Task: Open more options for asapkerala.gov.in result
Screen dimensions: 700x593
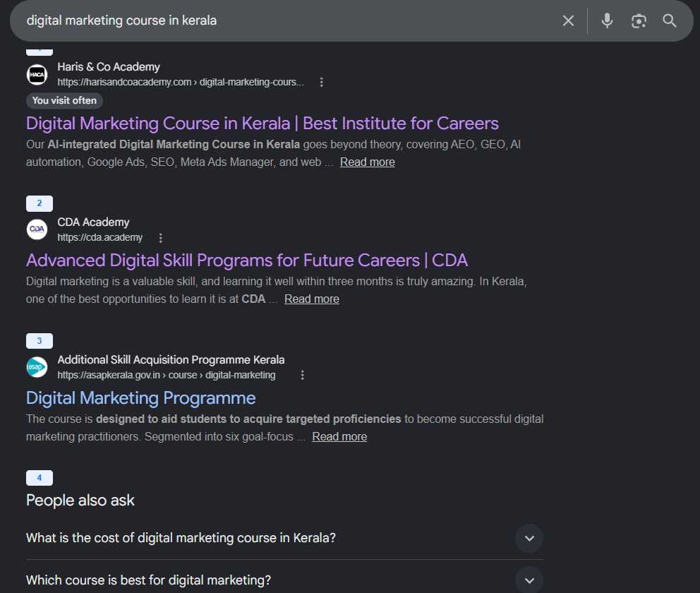Action: click(302, 375)
